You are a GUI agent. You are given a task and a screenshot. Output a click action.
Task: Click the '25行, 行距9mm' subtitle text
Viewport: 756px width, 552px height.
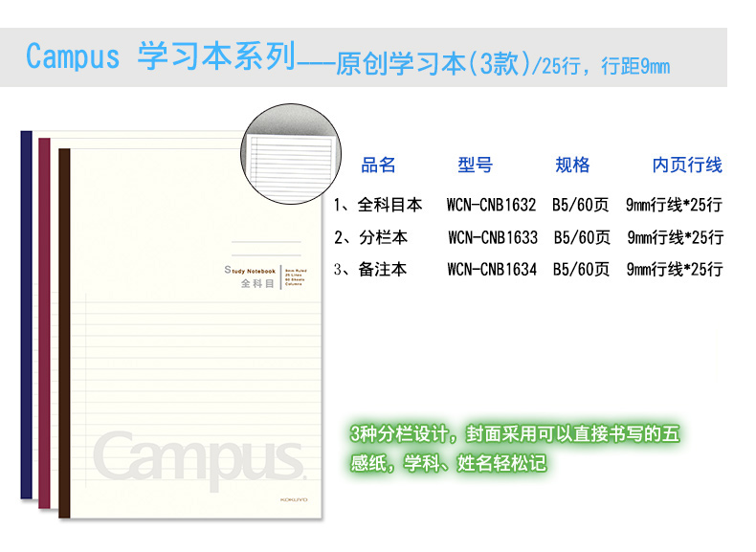[x=606, y=66]
